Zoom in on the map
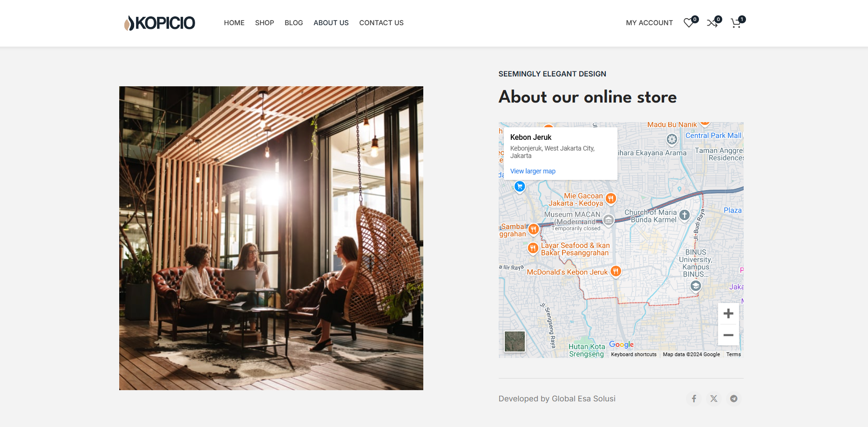 728,314
